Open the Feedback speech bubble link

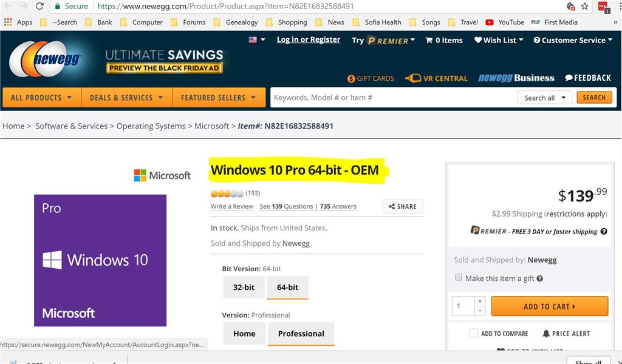[x=588, y=78]
